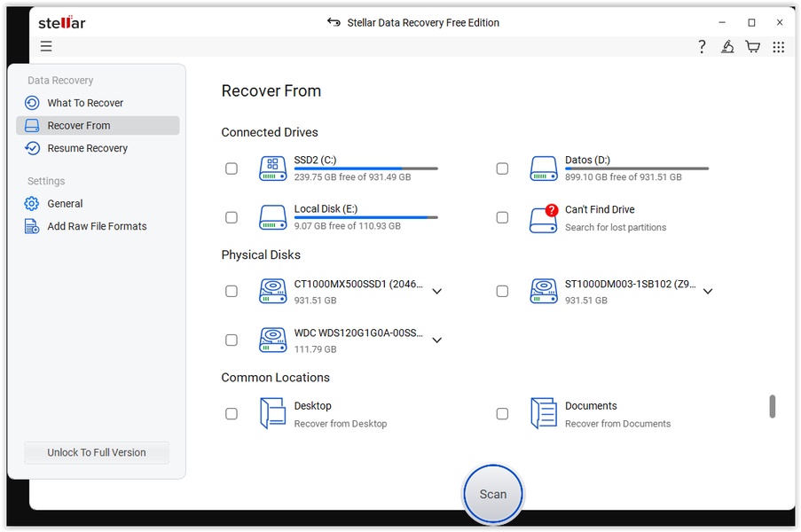This screenshot has height=532, width=801.
Task: Expand the ST1000DM003-1SB102 disk chevron
Action: pyautogui.click(x=707, y=291)
